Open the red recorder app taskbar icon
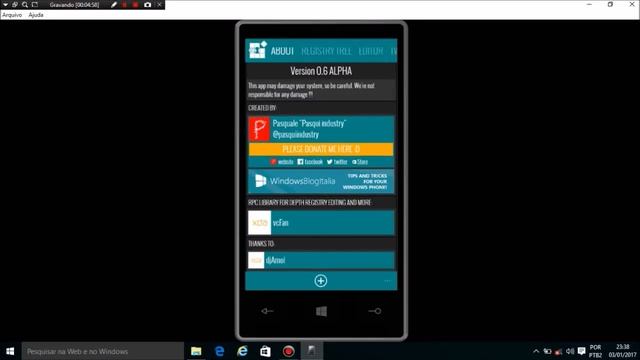The height and width of the screenshot is (360, 640). pyautogui.click(x=289, y=351)
